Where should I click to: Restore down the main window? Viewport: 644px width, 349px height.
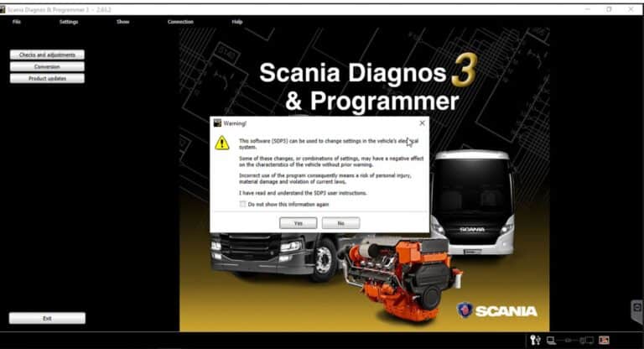(x=609, y=9)
